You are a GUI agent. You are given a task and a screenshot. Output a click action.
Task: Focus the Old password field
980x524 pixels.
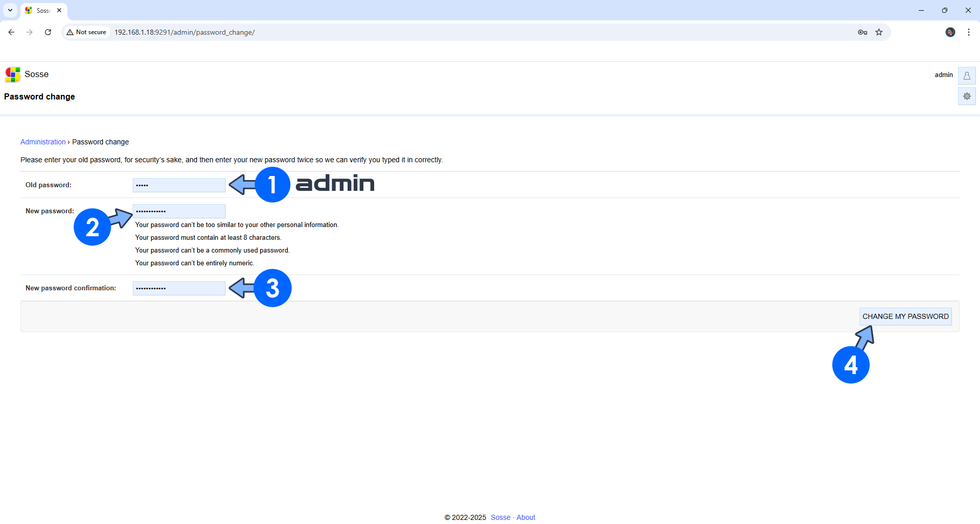point(179,185)
